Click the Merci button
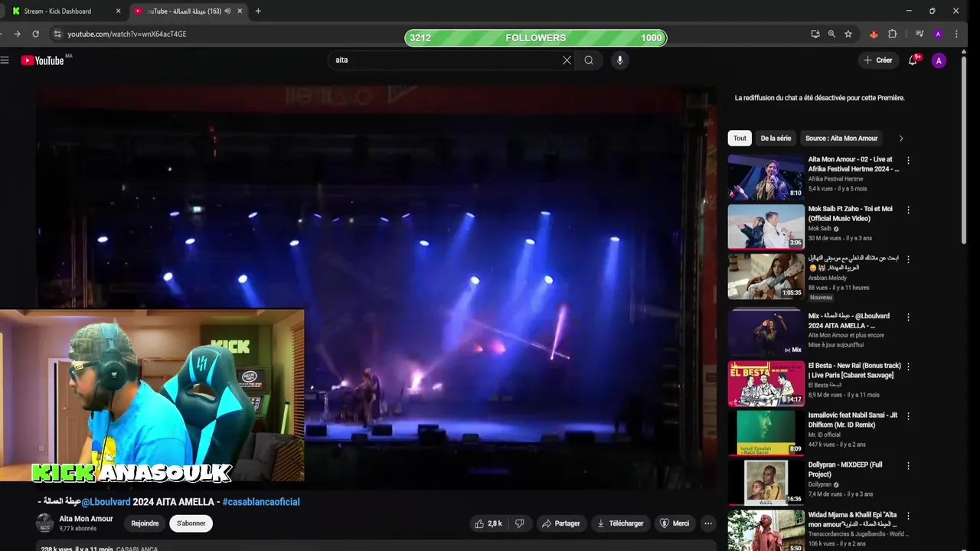The height and width of the screenshot is (551, 980). pos(675,523)
